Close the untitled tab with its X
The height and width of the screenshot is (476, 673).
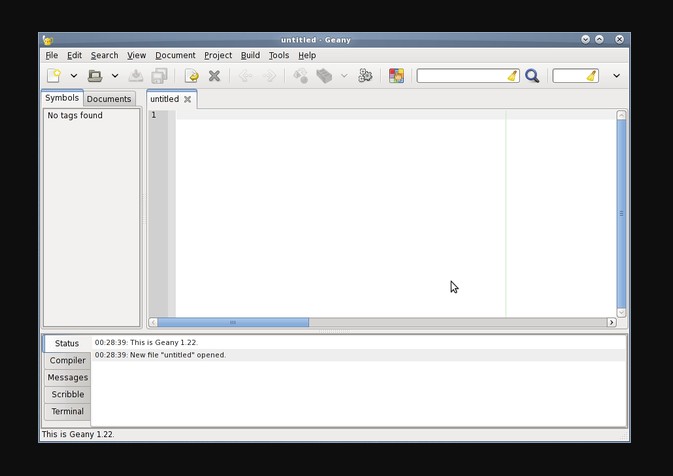(x=188, y=99)
